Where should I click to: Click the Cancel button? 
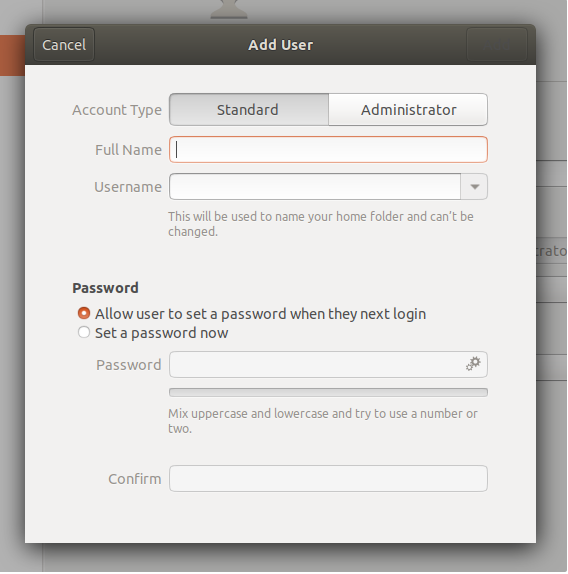click(x=64, y=45)
